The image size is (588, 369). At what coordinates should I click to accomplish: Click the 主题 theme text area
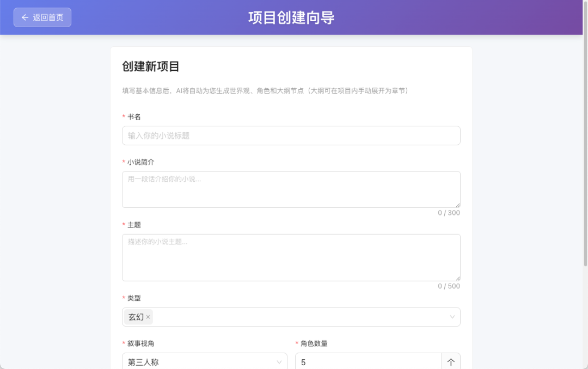click(291, 256)
